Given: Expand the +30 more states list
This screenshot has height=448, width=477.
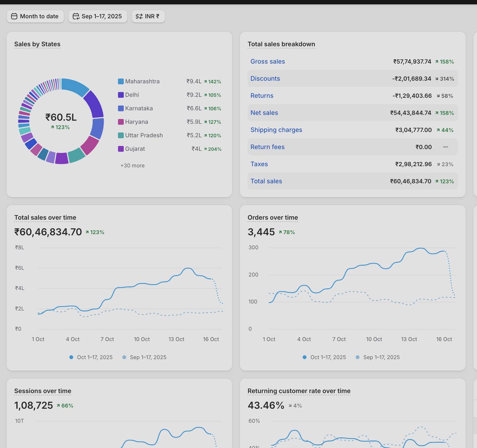Looking at the screenshot, I should coord(132,165).
